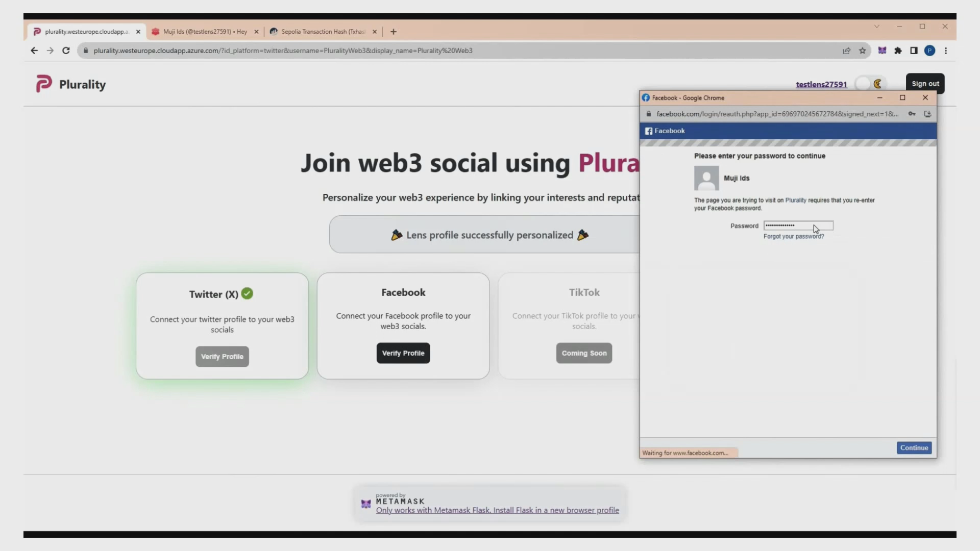Viewport: 980px width, 551px height.
Task: Click Verify Profile on the Facebook card
Action: pyautogui.click(x=403, y=353)
